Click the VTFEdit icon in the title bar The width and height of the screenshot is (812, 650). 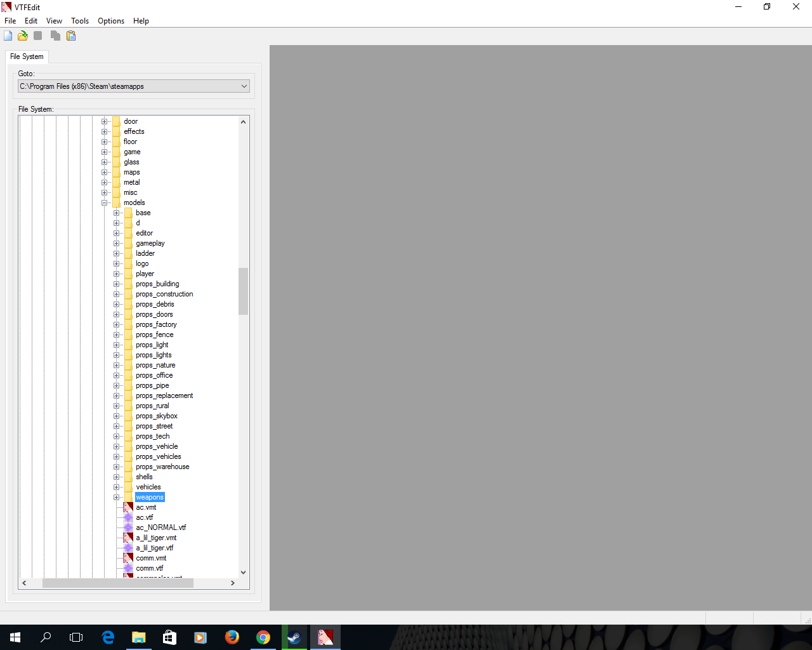pos(6,7)
